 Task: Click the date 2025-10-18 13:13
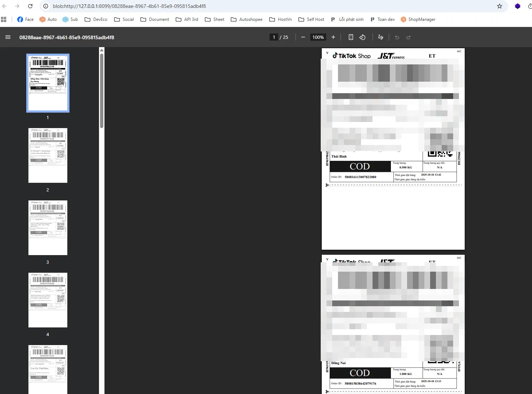pos(431,381)
